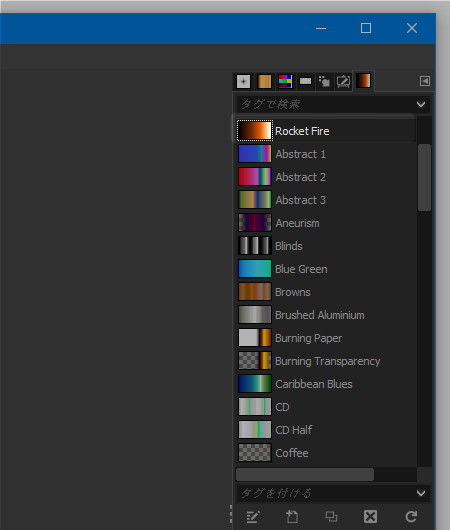Switch to the Palettes tab icon
450x530 pixels.
285,81
